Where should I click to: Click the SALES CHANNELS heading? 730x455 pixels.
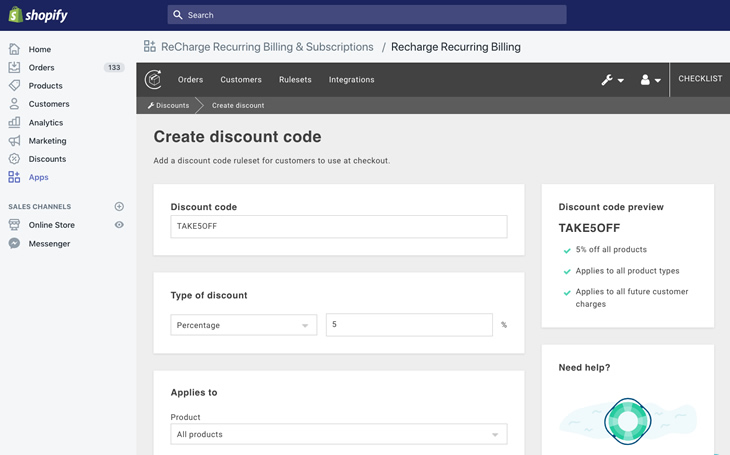(40, 206)
